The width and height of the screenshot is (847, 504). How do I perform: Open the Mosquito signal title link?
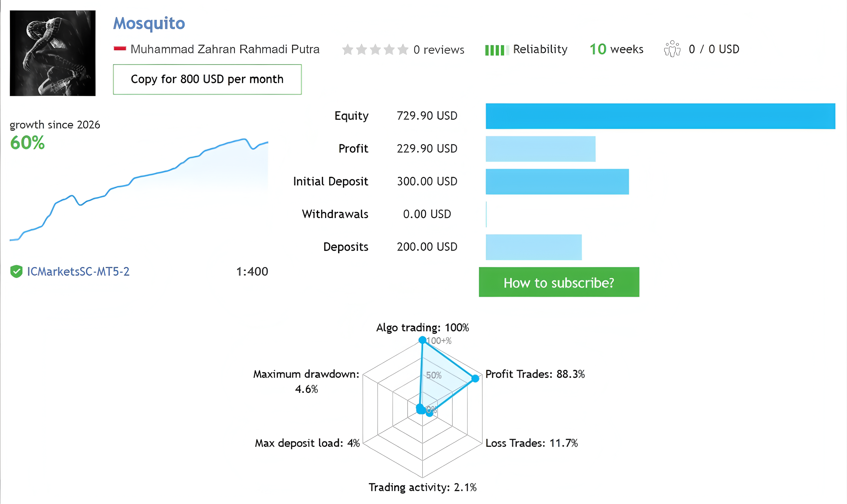[149, 23]
